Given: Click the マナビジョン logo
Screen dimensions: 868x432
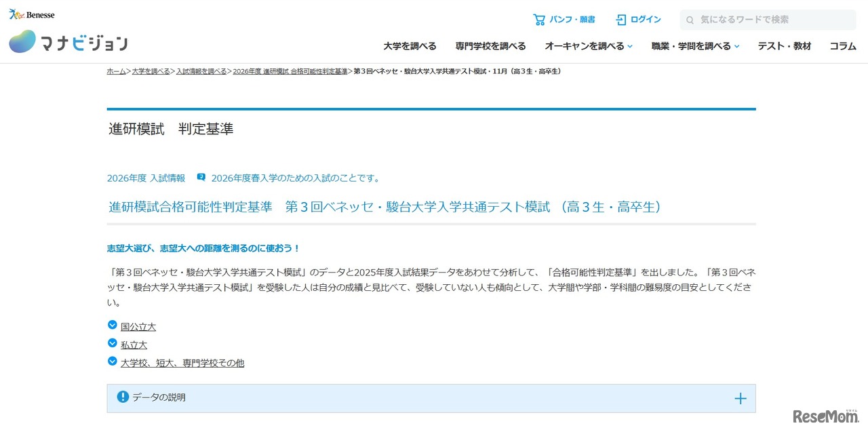Looking at the screenshot, I should (68, 41).
